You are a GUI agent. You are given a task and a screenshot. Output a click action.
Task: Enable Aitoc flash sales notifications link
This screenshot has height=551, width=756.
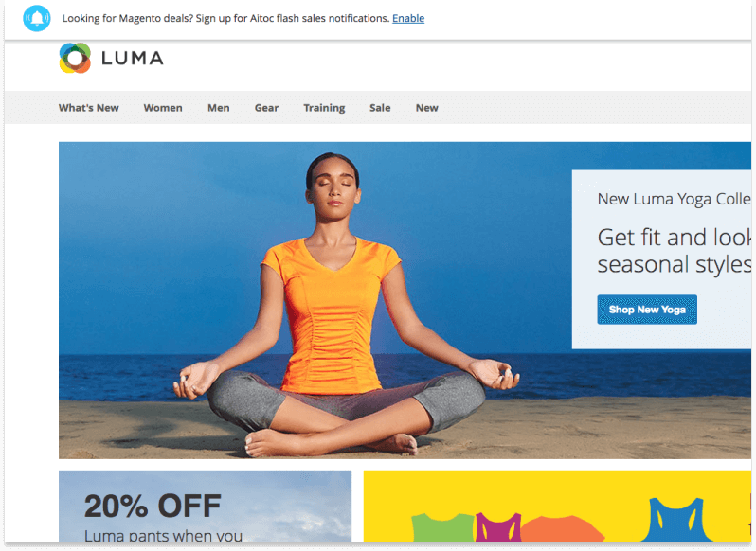point(408,18)
